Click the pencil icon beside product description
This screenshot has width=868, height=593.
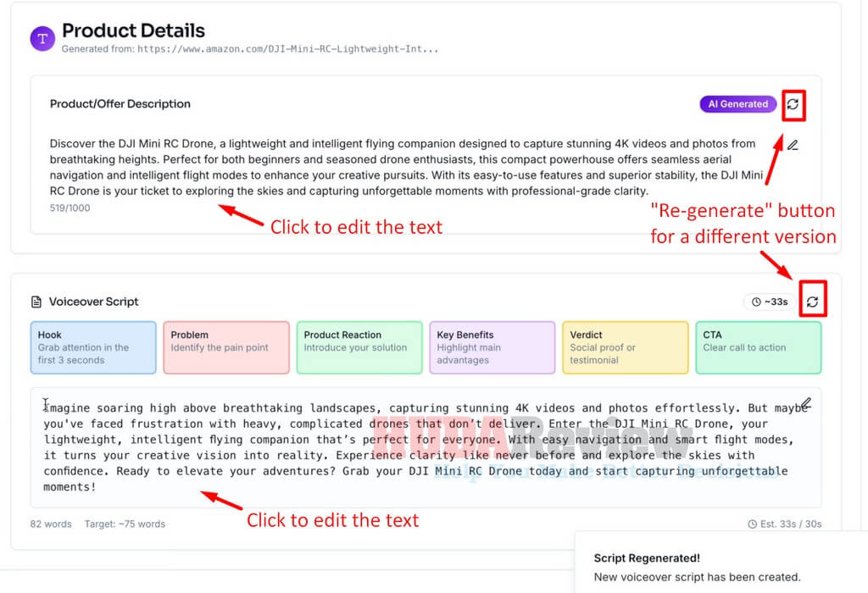tap(793, 146)
